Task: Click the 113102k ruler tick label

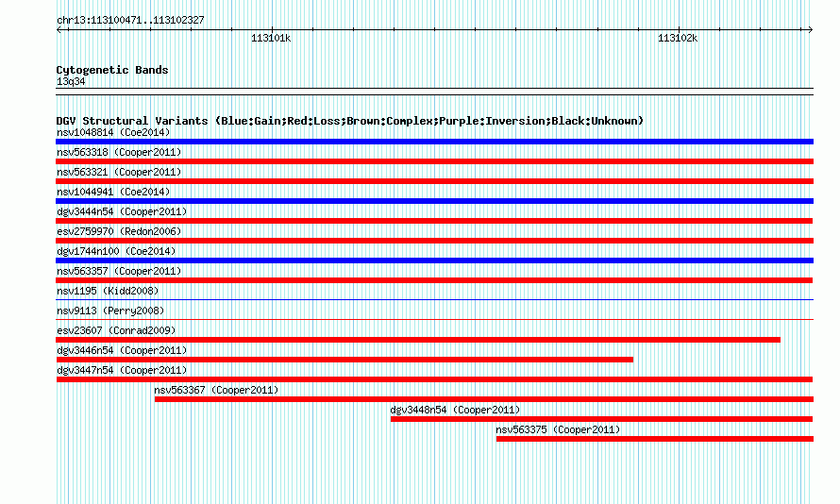Action: click(678, 38)
